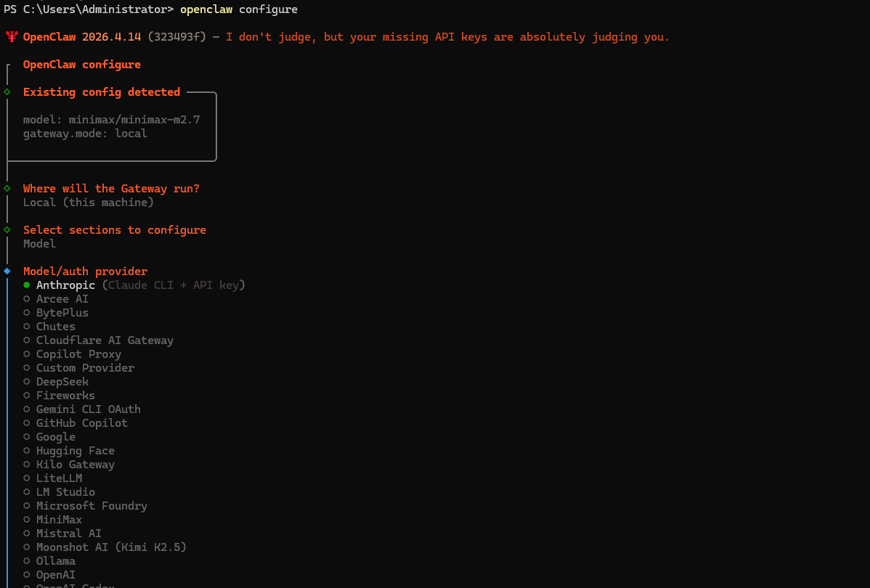Pick Gemini CLI OAuth option
This screenshot has width=870, height=588.
[x=88, y=409]
